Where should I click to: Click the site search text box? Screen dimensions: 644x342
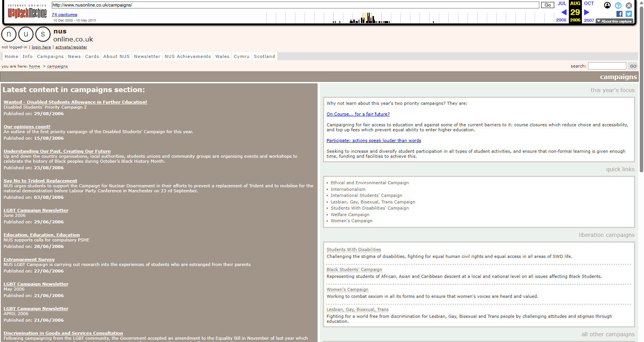[x=607, y=66]
